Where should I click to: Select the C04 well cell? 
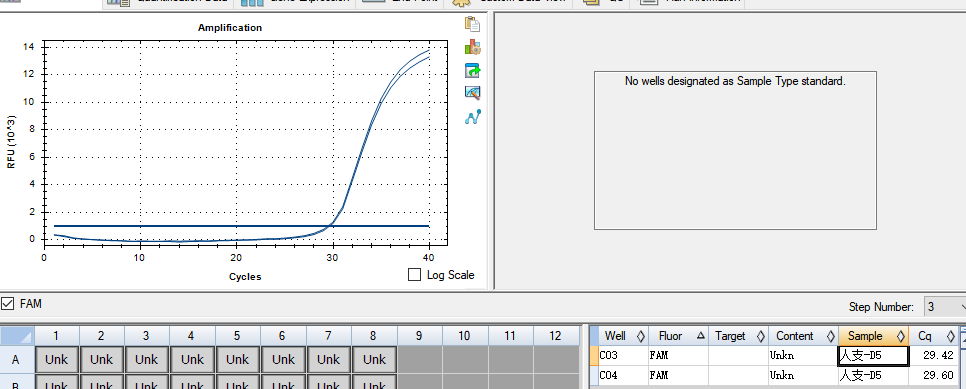pos(623,375)
